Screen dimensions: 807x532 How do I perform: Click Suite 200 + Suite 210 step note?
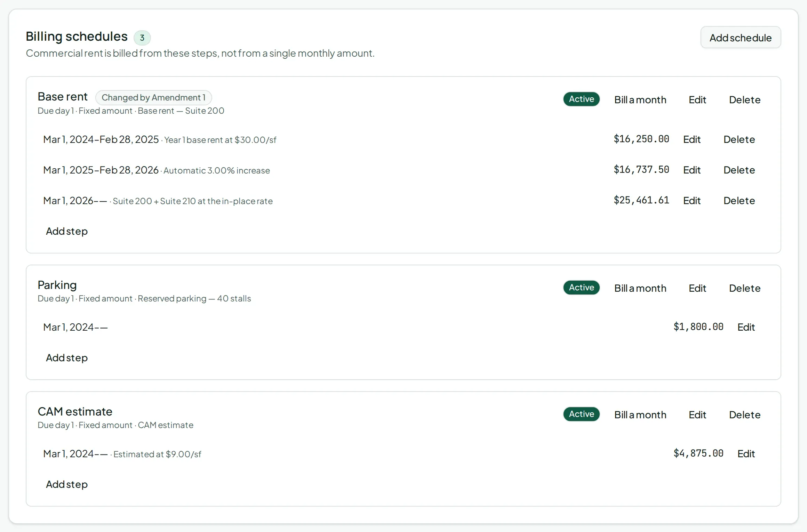click(193, 201)
